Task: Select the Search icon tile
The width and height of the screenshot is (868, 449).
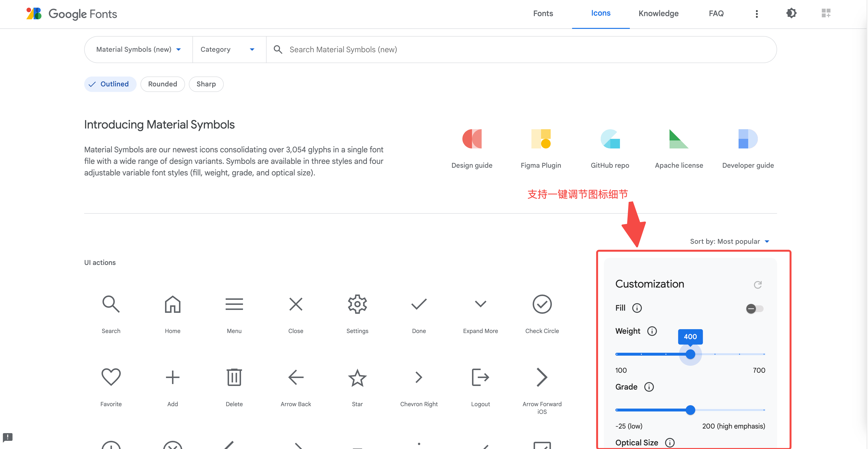Action: (x=111, y=314)
